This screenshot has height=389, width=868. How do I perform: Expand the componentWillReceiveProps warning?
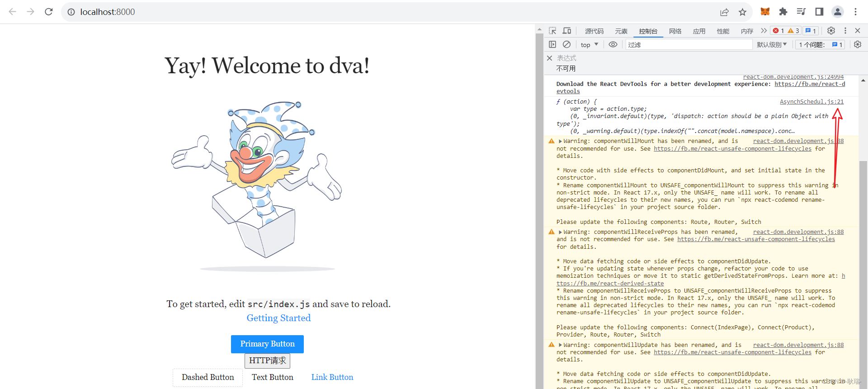(560, 232)
